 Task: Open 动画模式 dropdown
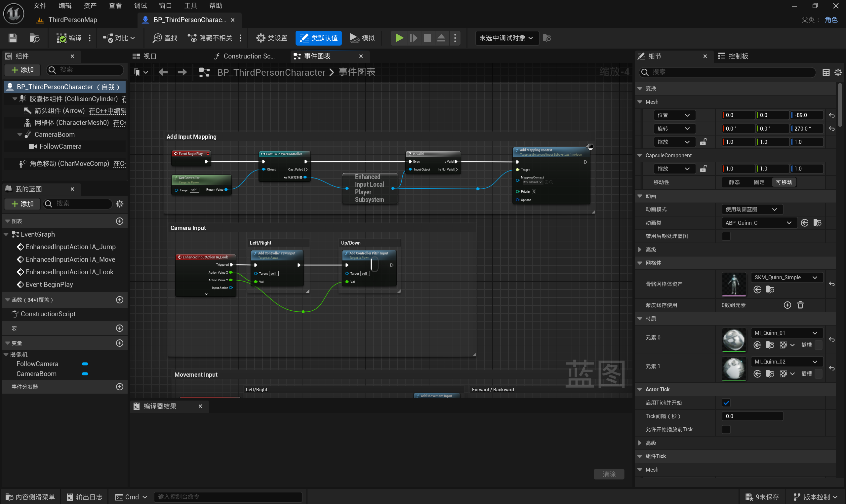(x=751, y=209)
